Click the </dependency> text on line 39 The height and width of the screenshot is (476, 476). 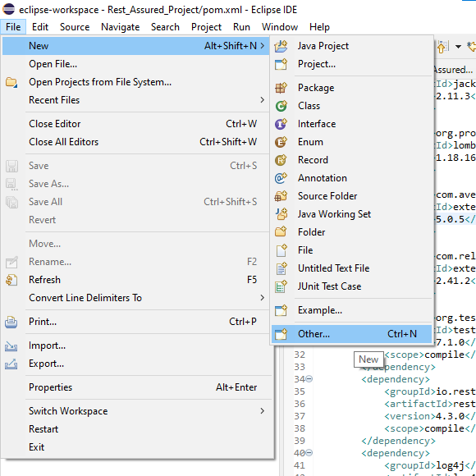[x=398, y=441]
